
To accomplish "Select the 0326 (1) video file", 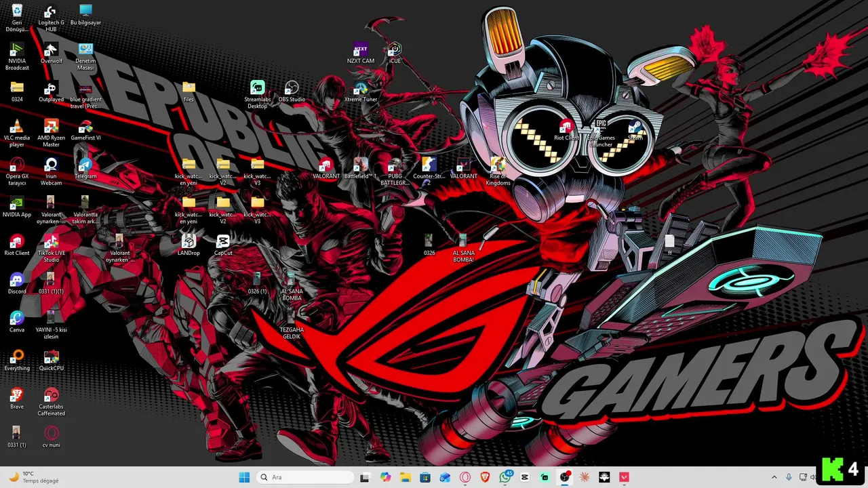I will 257,283.
